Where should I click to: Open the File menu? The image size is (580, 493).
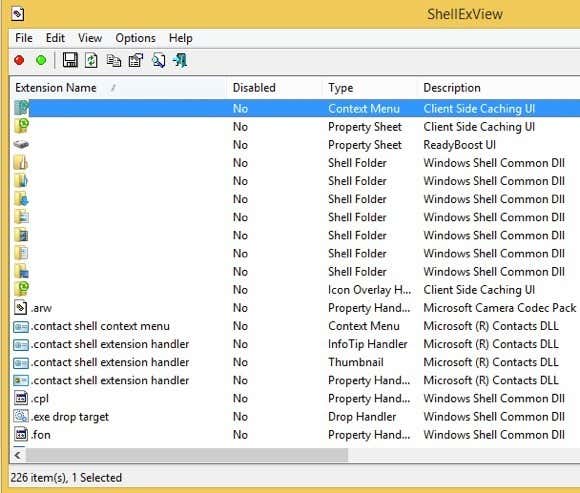click(x=24, y=38)
